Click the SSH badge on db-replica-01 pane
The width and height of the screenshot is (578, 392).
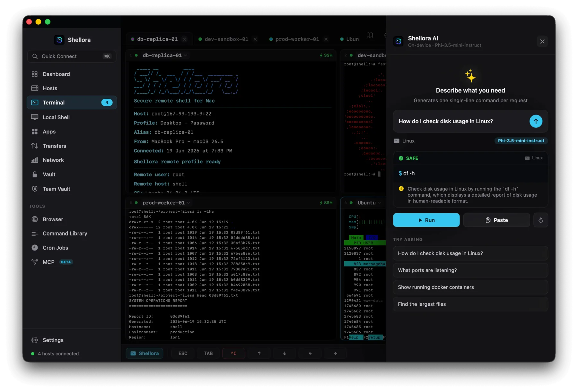326,55
